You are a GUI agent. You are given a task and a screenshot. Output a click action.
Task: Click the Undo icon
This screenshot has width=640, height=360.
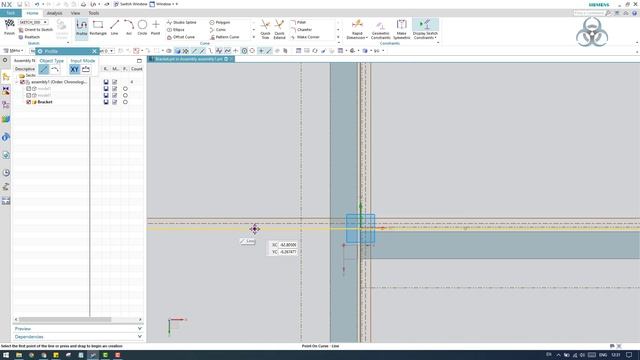click(x=37, y=4)
